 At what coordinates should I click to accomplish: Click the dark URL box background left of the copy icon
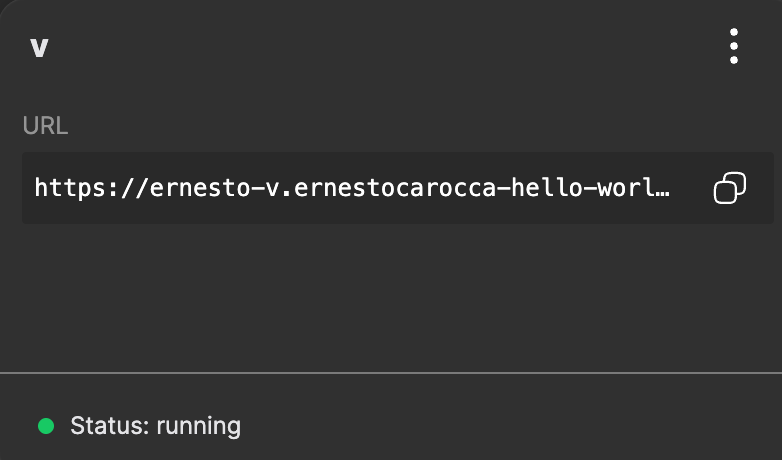(x=692, y=188)
